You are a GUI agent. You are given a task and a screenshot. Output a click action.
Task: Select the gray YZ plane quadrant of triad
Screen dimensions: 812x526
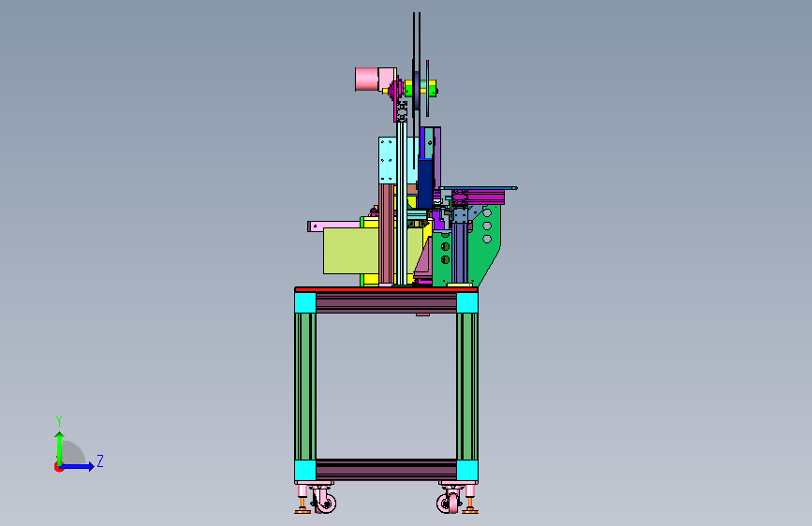coord(74,452)
